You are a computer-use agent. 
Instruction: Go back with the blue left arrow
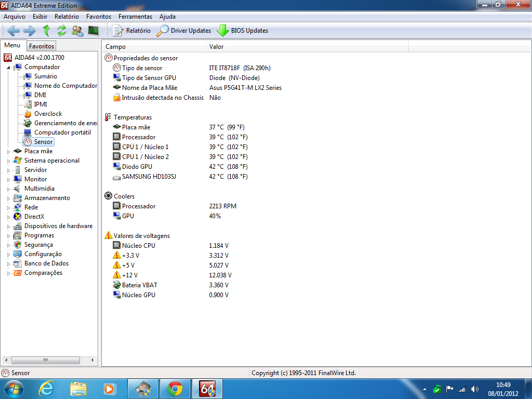click(x=13, y=31)
